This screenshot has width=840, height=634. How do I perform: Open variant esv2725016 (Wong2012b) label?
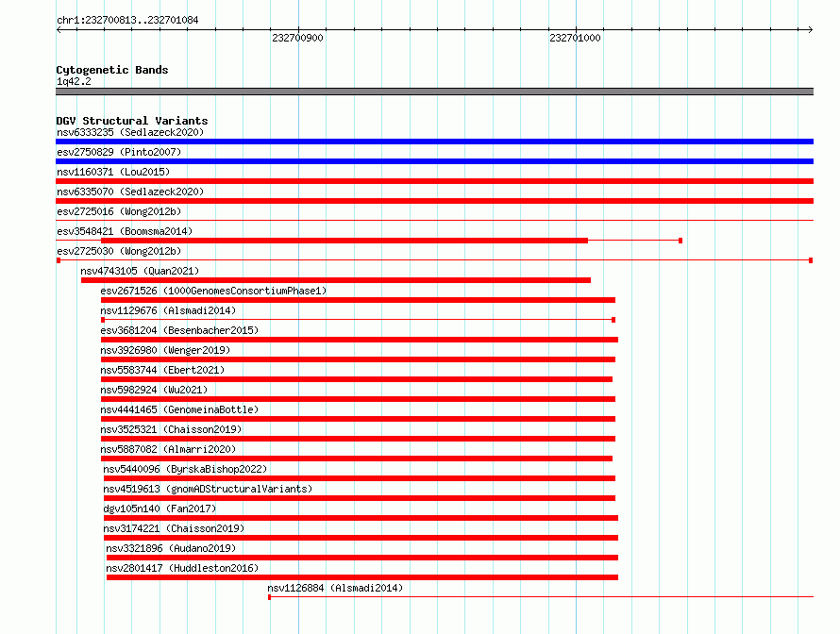[x=119, y=211]
